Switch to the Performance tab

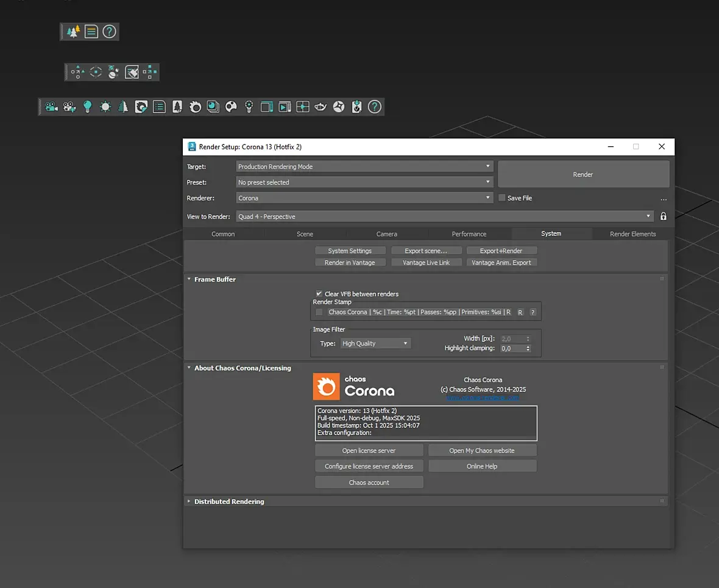tap(469, 234)
